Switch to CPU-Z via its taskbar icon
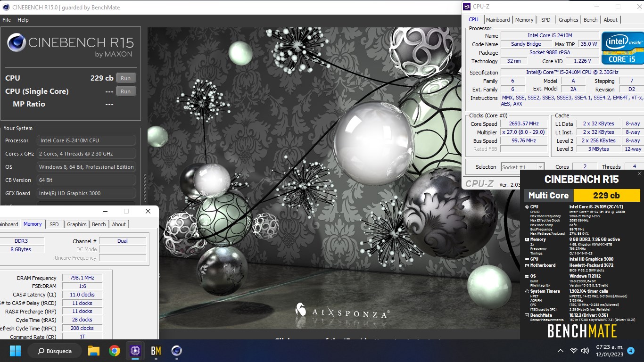 click(135, 351)
